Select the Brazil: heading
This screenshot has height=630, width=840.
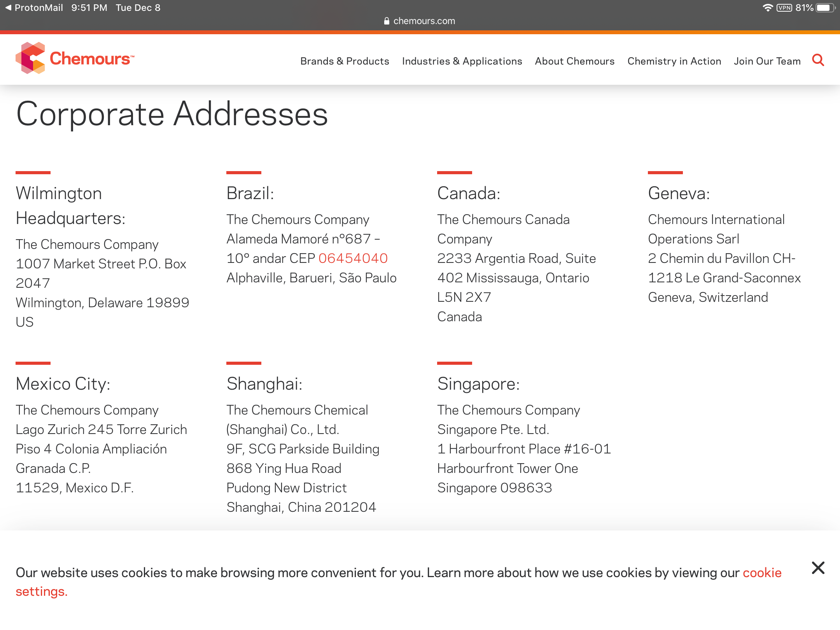pos(250,193)
